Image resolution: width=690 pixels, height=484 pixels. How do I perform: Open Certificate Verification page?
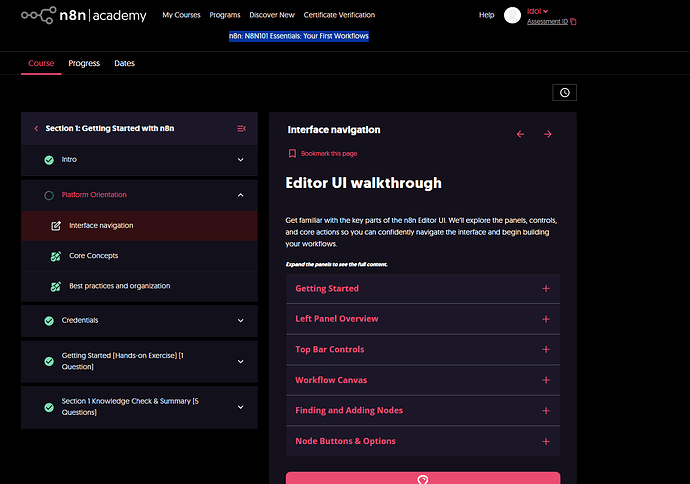tap(339, 15)
